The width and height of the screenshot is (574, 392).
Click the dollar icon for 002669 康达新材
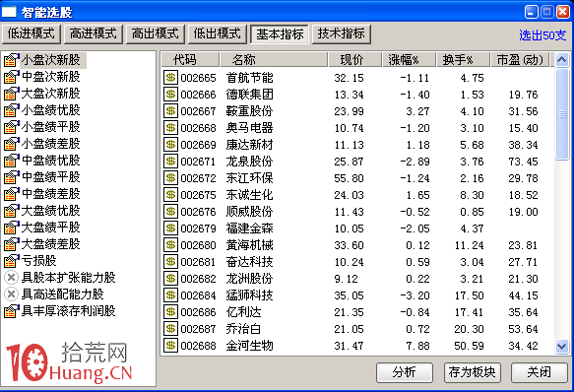[170, 145]
